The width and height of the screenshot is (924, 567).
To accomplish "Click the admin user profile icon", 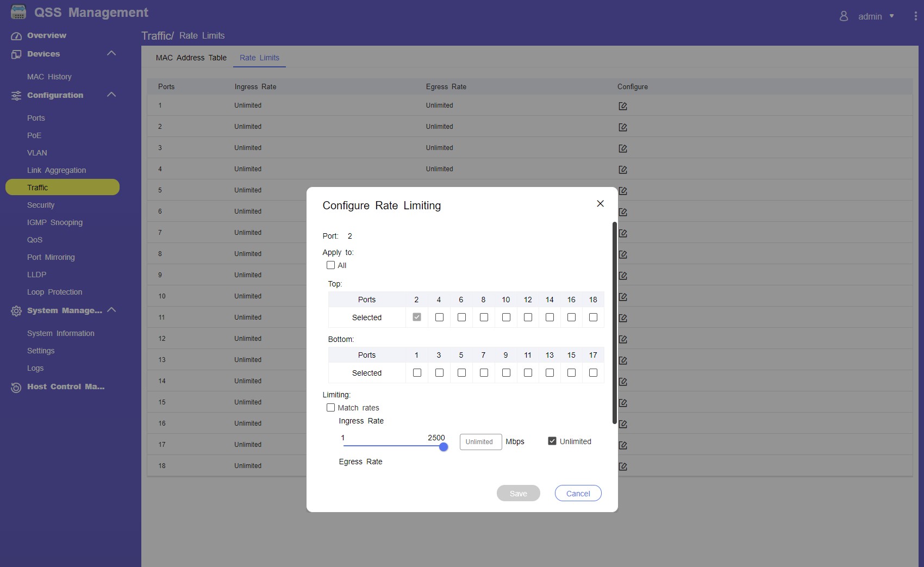I will 844,16.
